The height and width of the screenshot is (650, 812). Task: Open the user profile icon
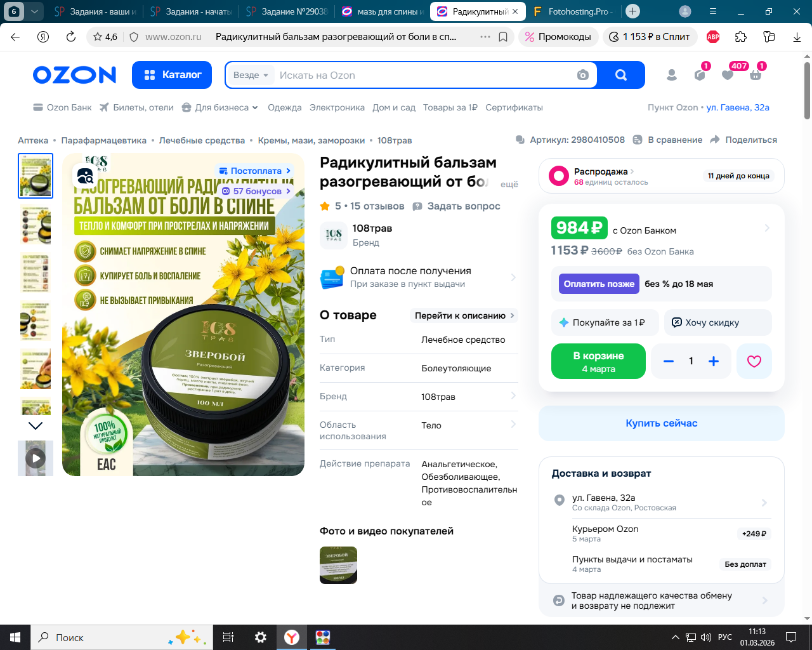click(x=672, y=75)
